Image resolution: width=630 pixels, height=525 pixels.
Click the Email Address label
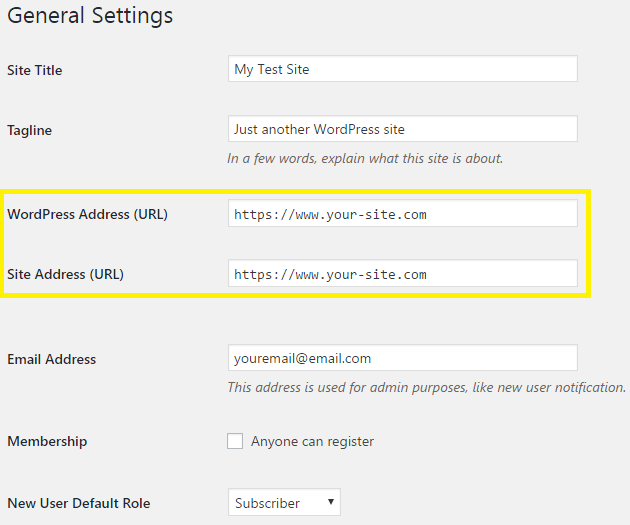[x=52, y=359]
